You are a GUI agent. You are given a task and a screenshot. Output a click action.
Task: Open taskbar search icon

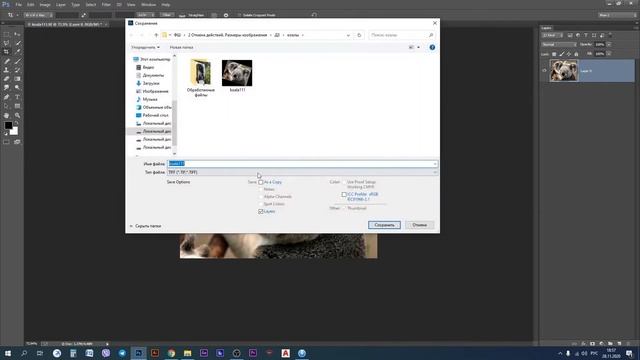pyautogui.click(x=24, y=353)
